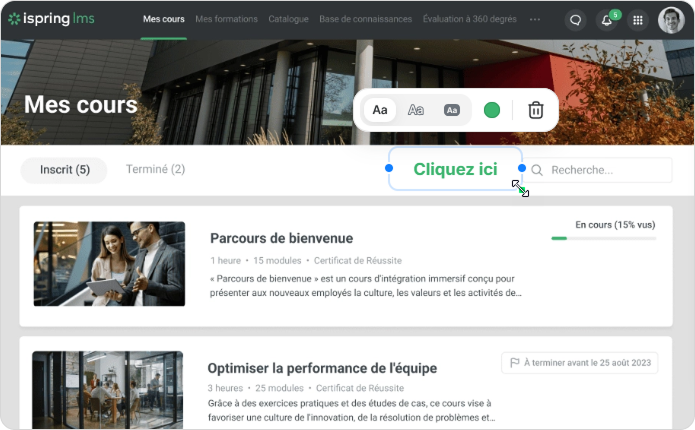Pick the green text color swatch
Image resolution: width=695 pixels, height=430 pixels.
tap(492, 110)
